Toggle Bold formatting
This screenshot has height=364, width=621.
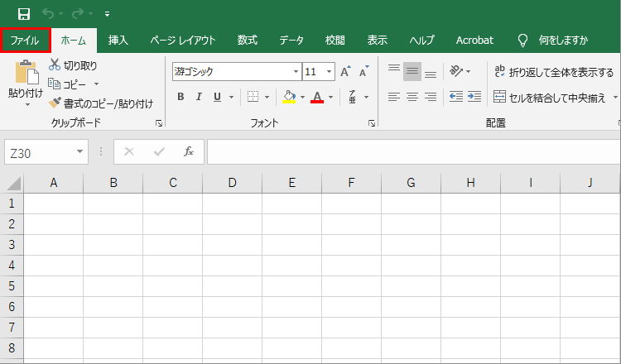click(x=181, y=97)
